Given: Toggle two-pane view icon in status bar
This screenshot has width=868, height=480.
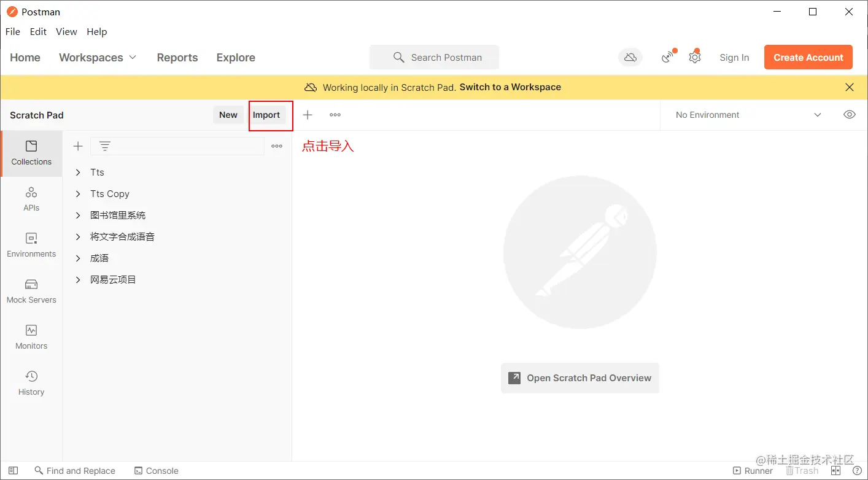Looking at the screenshot, I should tap(835, 471).
